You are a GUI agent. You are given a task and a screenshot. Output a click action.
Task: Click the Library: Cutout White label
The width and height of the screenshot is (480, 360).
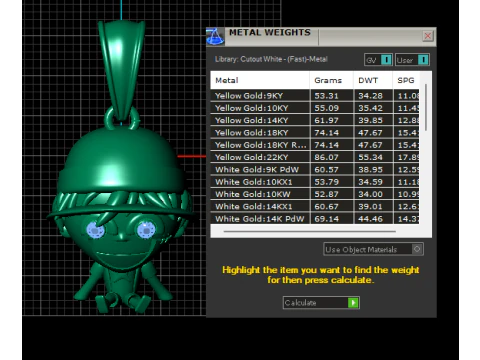[x=271, y=59]
